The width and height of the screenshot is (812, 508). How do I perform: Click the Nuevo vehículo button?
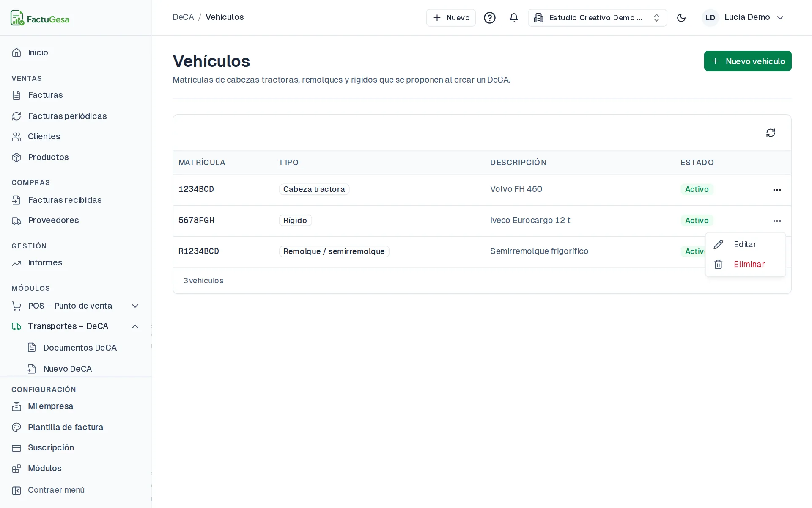[x=747, y=61]
